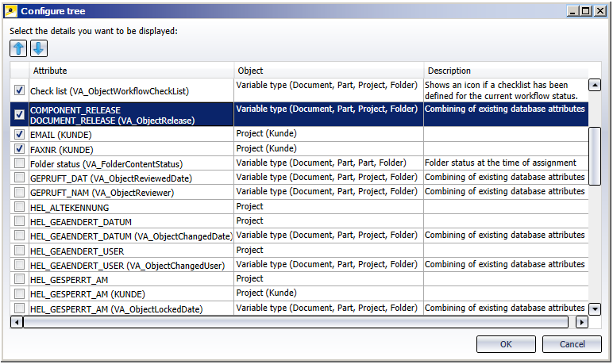Click the move up arrow icon

coord(18,48)
